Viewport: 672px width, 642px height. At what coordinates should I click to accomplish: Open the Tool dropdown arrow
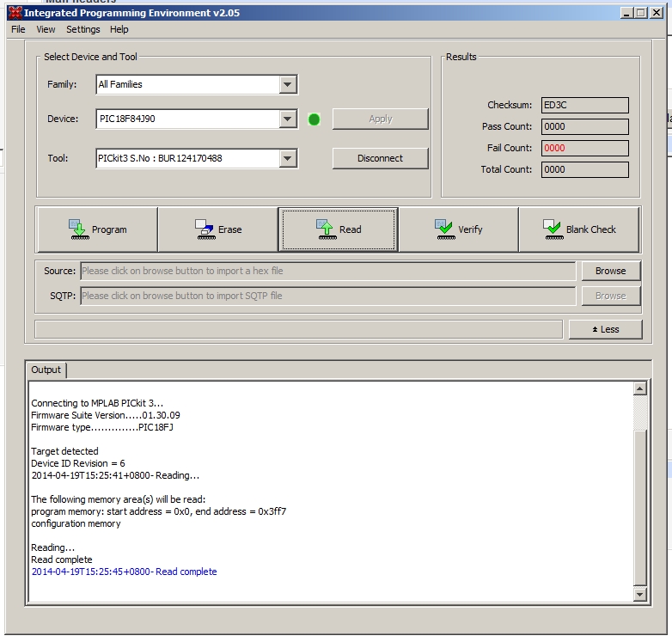click(x=288, y=158)
